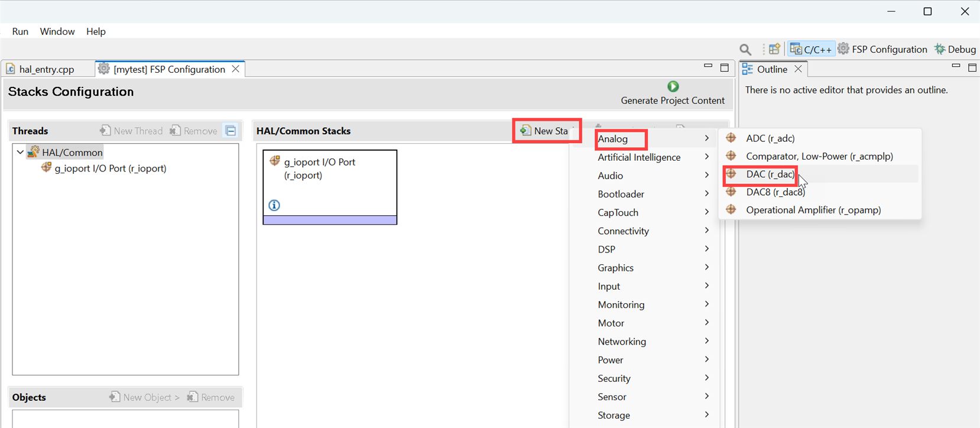Expand the Bootloader submenu
The image size is (980, 428).
644,194
